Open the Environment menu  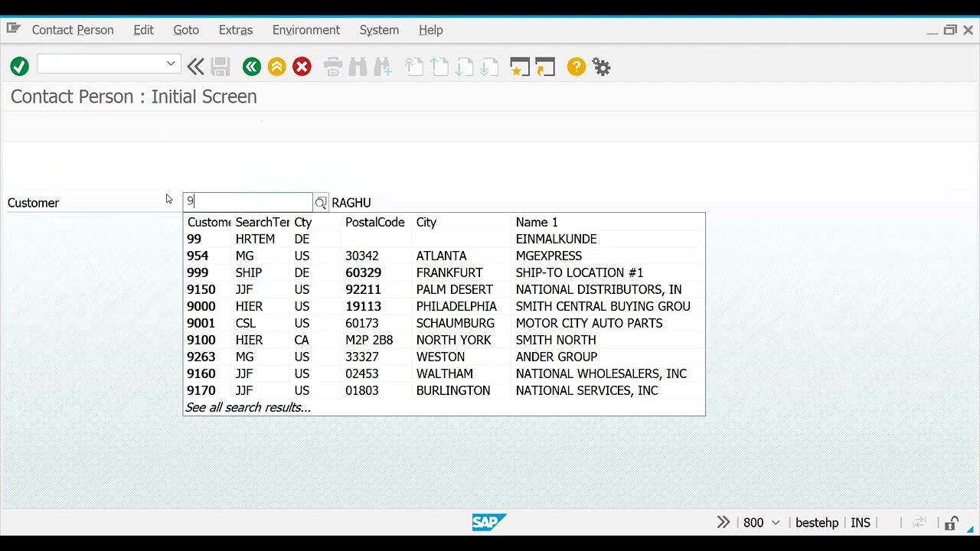point(306,30)
